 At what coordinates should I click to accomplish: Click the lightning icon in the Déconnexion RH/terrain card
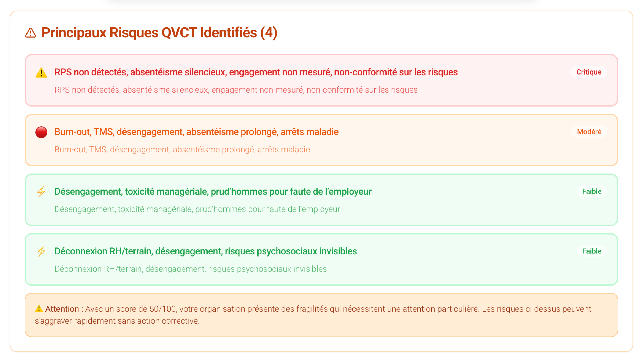[41, 251]
